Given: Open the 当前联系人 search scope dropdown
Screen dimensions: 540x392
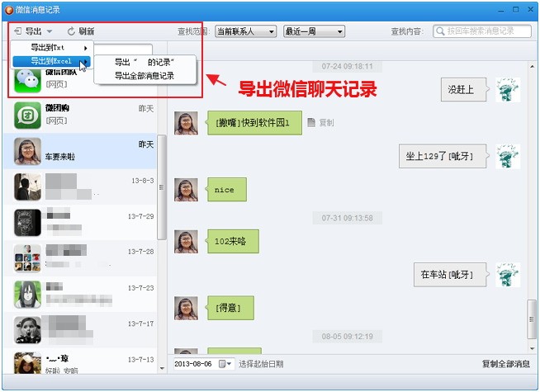Looking at the screenshot, I should tap(245, 31).
